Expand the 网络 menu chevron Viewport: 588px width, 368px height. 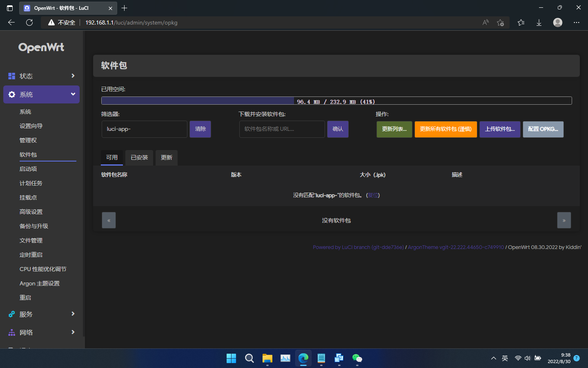pos(73,332)
